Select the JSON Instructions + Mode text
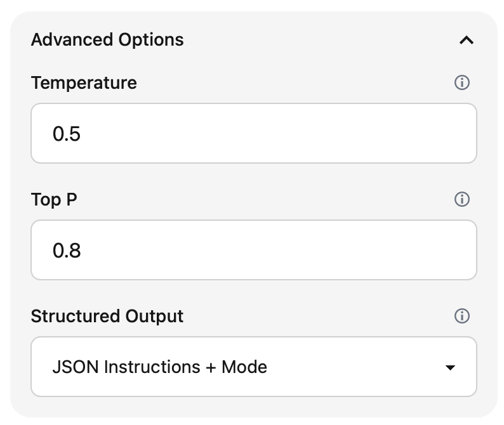This screenshot has height=425, width=504. (159, 367)
